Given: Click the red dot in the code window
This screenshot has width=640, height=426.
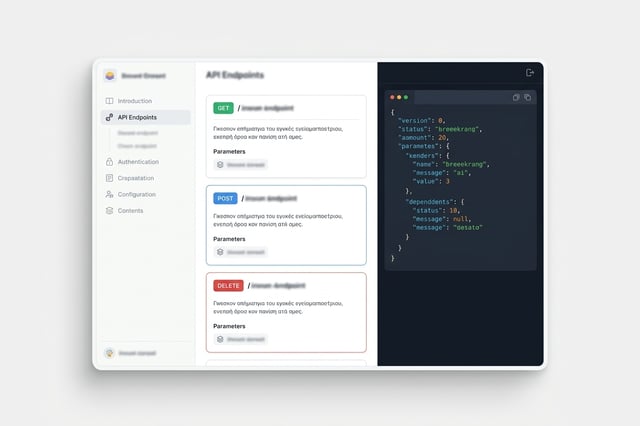Looking at the screenshot, I should (392, 97).
